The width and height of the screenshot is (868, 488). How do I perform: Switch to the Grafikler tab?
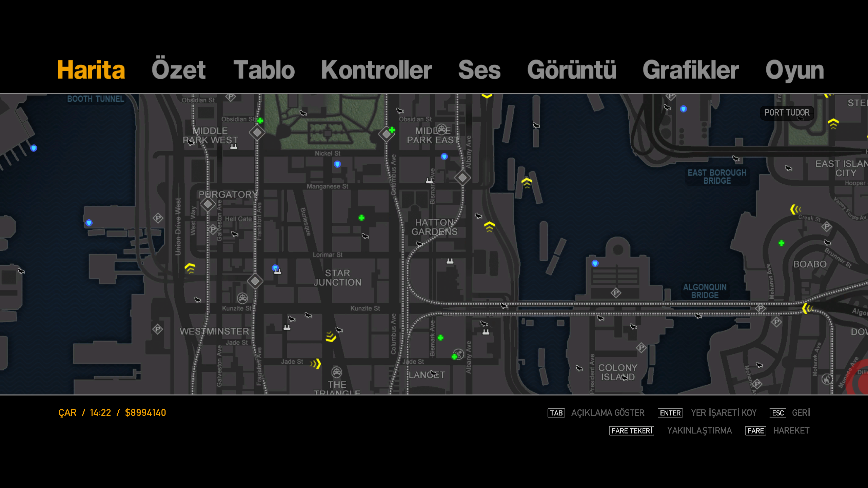[x=691, y=70]
